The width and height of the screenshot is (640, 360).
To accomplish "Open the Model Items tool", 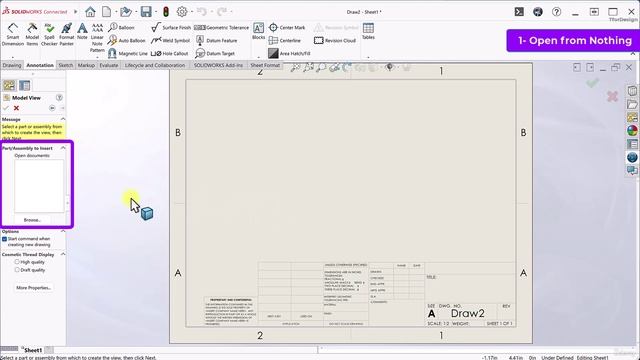I will click(x=32, y=34).
